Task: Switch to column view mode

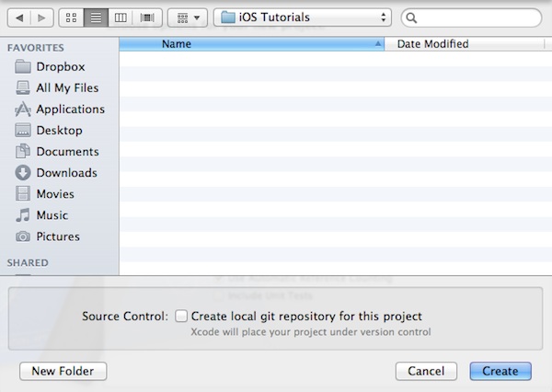Action: pos(121,17)
